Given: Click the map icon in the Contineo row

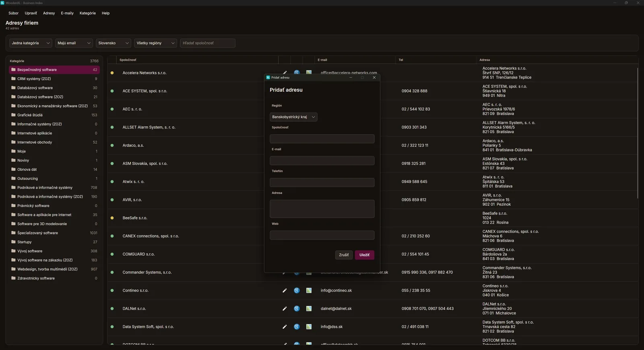Looking at the screenshot, I should coord(309,290).
